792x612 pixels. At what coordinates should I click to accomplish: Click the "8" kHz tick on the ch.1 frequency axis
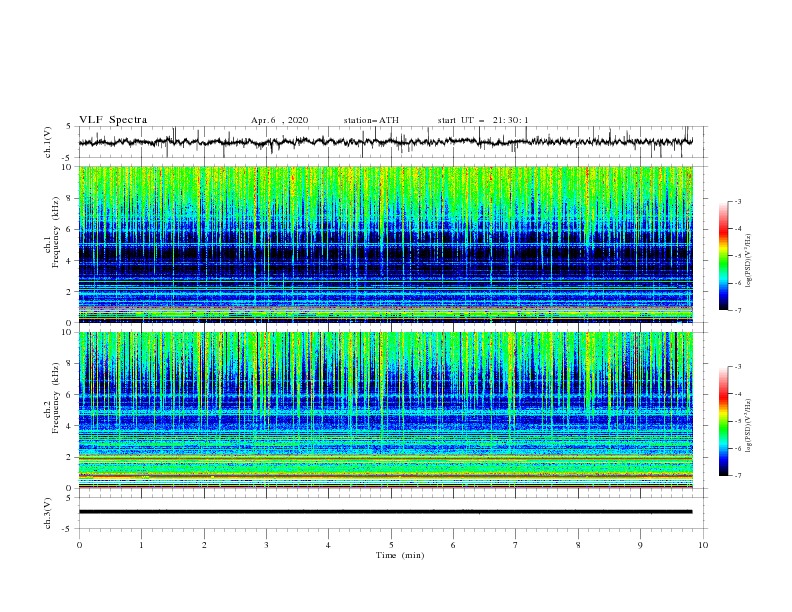tap(70, 198)
